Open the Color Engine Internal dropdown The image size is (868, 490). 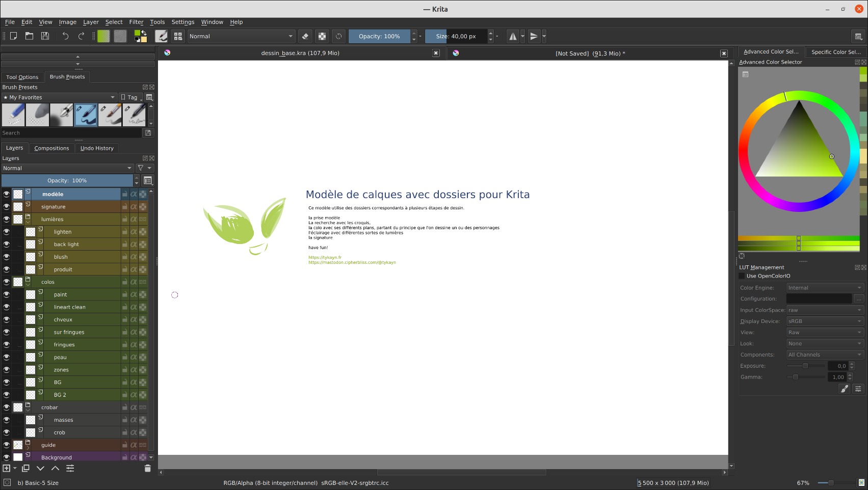pyautogui.click(x=825, y=288)
